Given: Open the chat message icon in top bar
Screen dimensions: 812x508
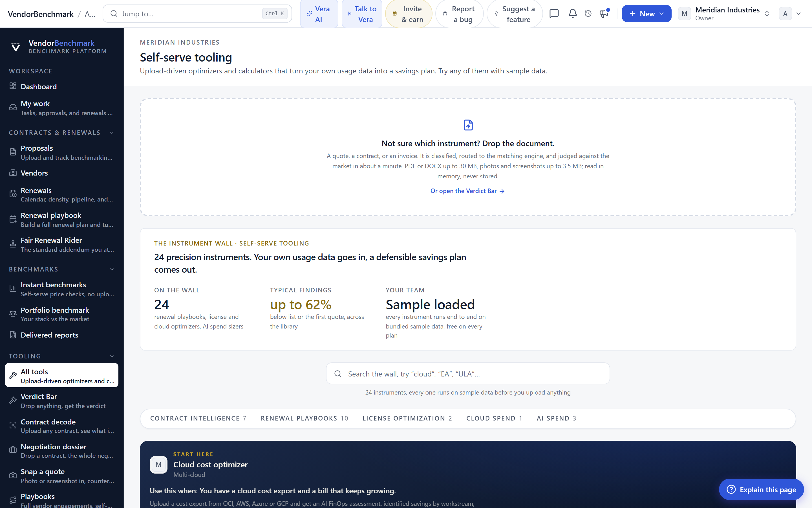Looking at the screenshot, I should click(554, 14).
